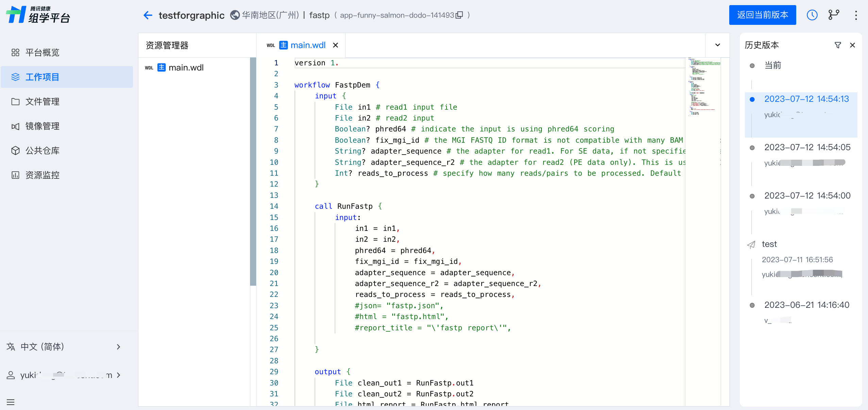Viewport: 868px width, 410px height.
Task: Expand the user account menu
Action: (65, 375)
